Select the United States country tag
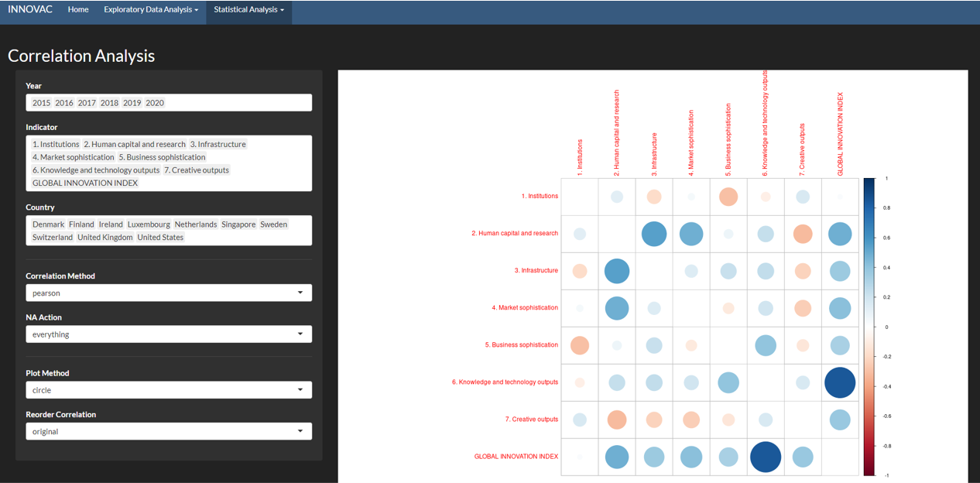 (160, 238)
